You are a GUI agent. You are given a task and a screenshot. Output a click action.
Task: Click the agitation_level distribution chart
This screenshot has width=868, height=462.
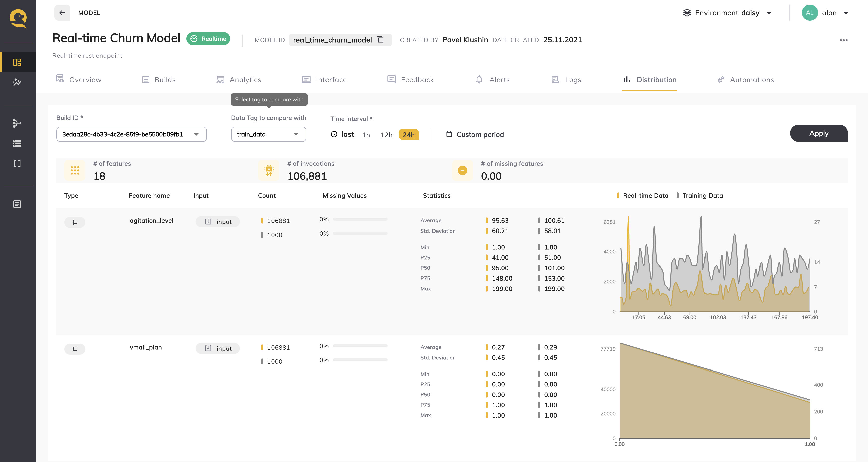(x=714, y=264)
